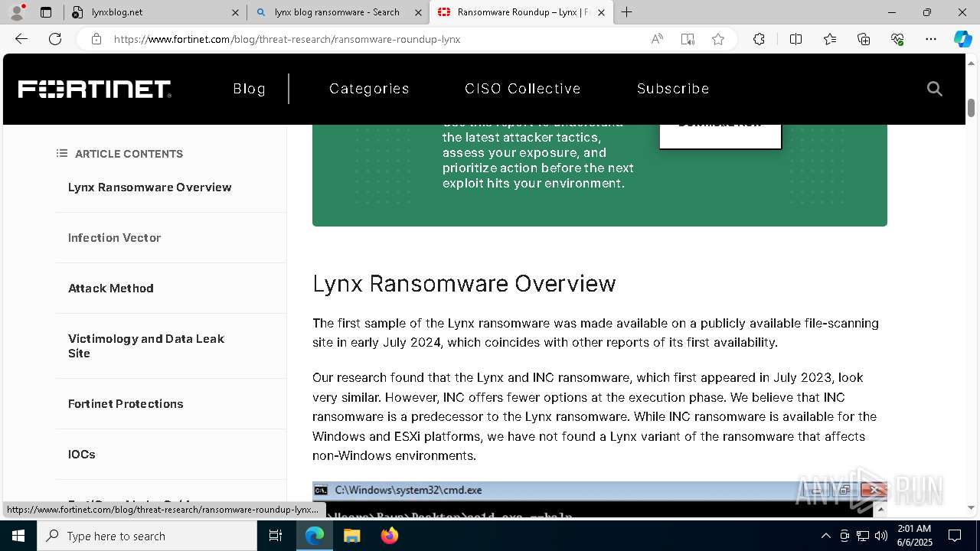Open File Explorer from the taskbar
The width and height of the screenshot is (980, 551).
[351, 536]
